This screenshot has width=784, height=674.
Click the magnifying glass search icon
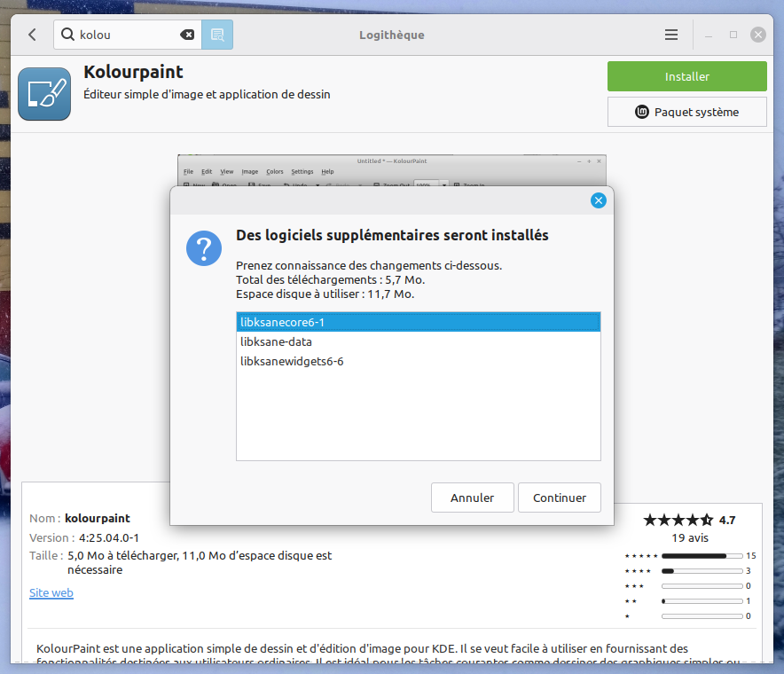(67, 35)
